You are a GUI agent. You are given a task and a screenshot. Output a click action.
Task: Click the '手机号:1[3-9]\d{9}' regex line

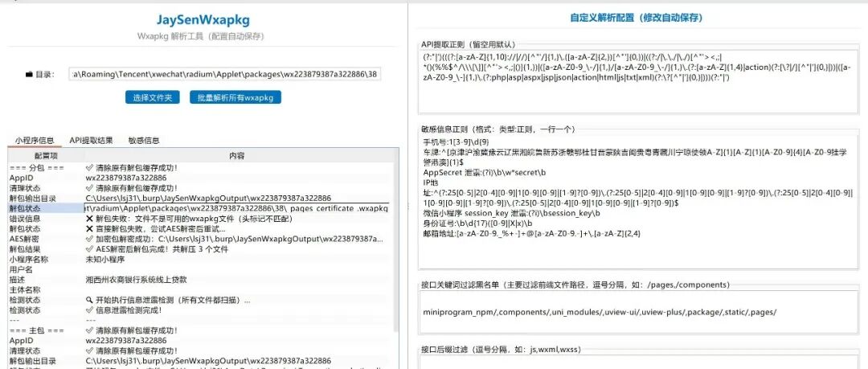pyautogui.click(x=456, y=142)
